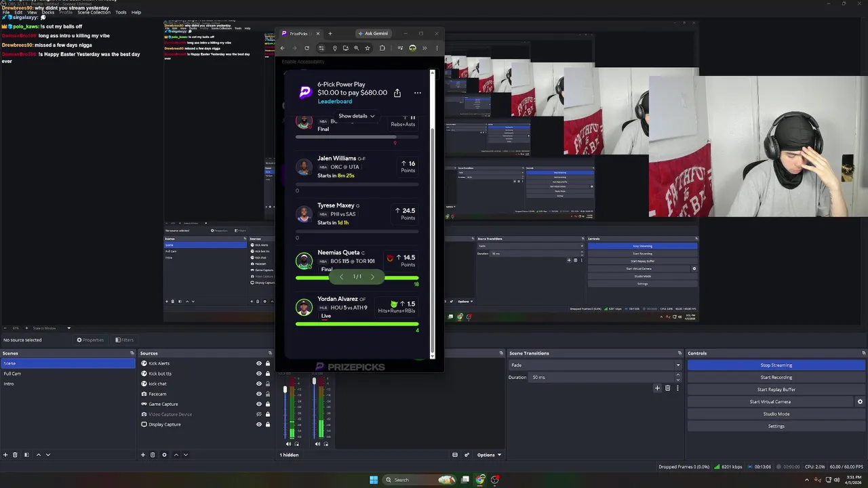Open the Tools menu in OBS

click(x=121, y=12)
